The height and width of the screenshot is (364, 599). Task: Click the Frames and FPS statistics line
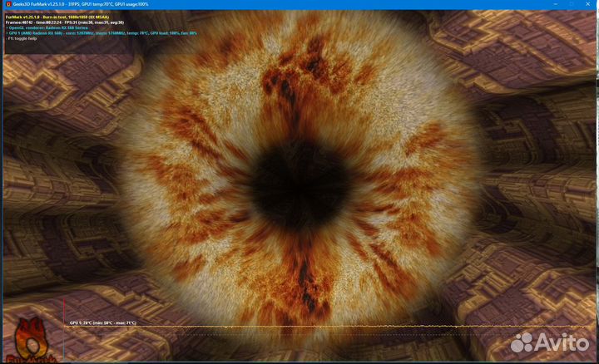[63, 22]
